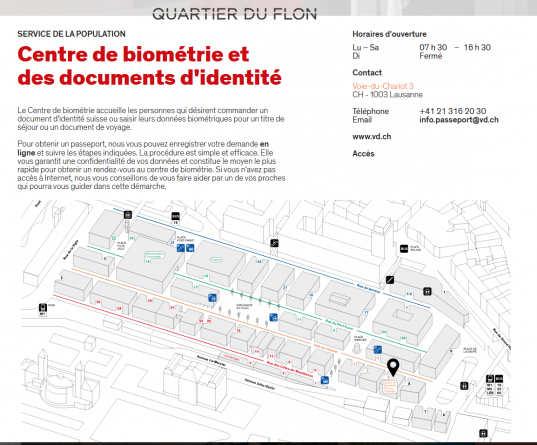Click the opening hours '07 h 30 – 16 h 30'
Image resolution: width=537 pixels, height=445 pixels.
(x=455, y=47)
